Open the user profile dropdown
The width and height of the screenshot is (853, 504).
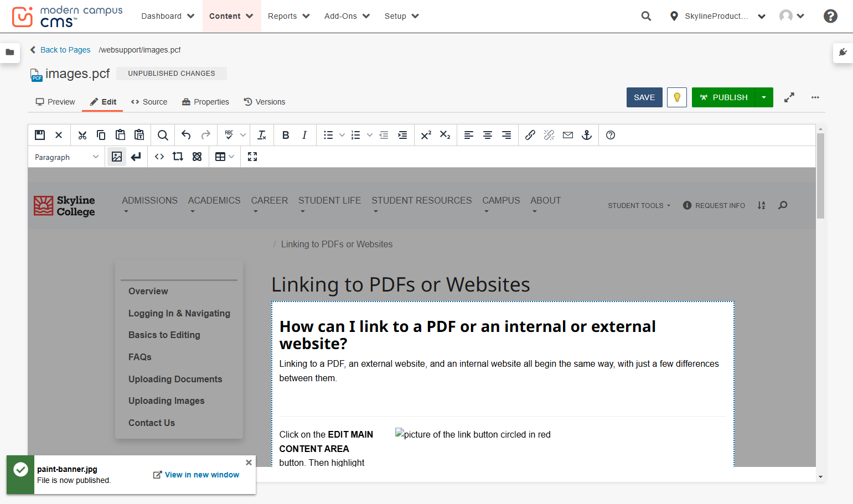(792, 16)
